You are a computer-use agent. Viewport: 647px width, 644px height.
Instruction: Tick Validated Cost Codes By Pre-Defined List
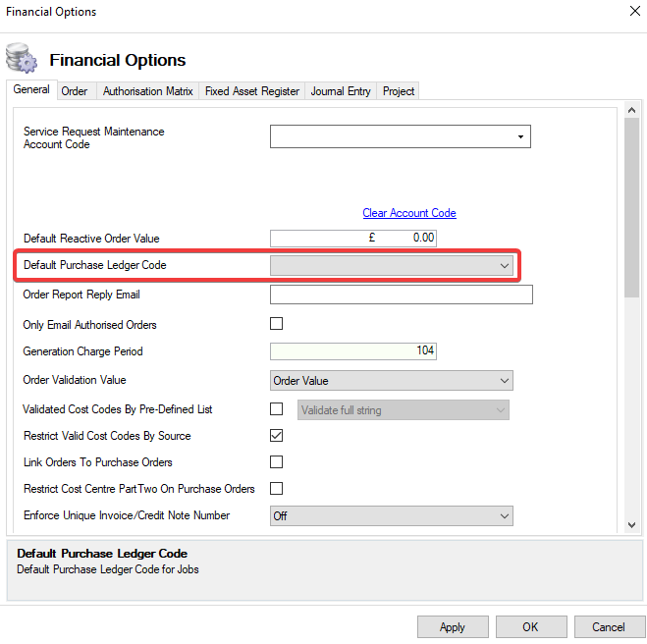coord(276,408)
